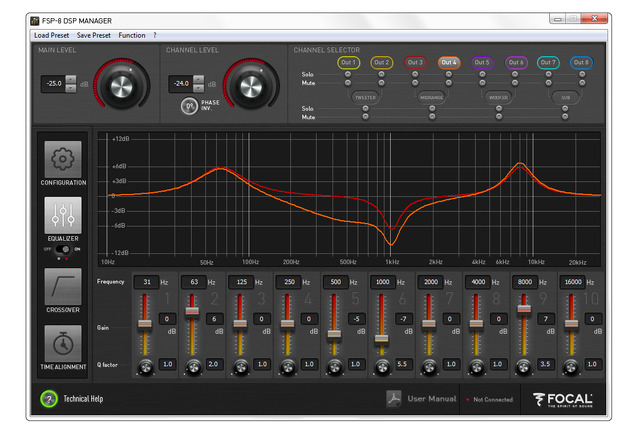The width and height of the screenshot is (640, 426).
Task: Open the Configuration panel gear icon
Action: [63, 159]
